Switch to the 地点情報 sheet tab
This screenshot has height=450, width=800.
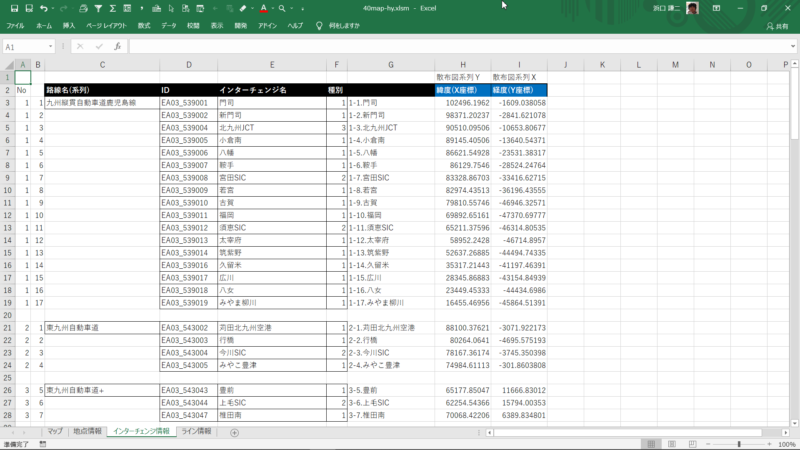pyautogui.click(x=87, y=432)
